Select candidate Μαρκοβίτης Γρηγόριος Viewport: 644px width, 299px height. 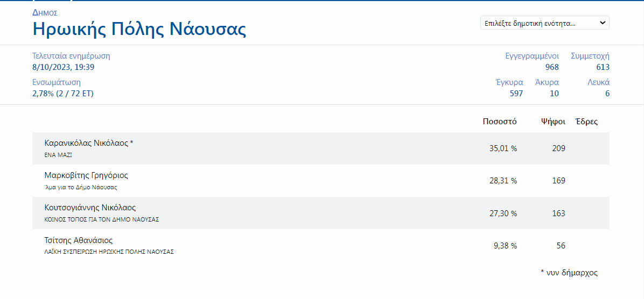click(x=86, y=175)
